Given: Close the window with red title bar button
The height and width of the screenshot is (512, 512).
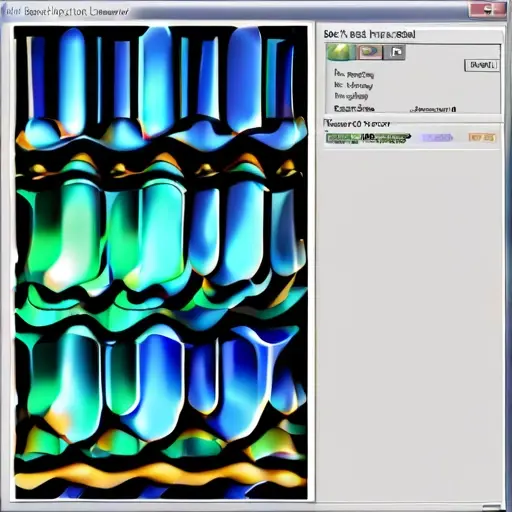Looking at the screenshot, I should coord(488,10).
